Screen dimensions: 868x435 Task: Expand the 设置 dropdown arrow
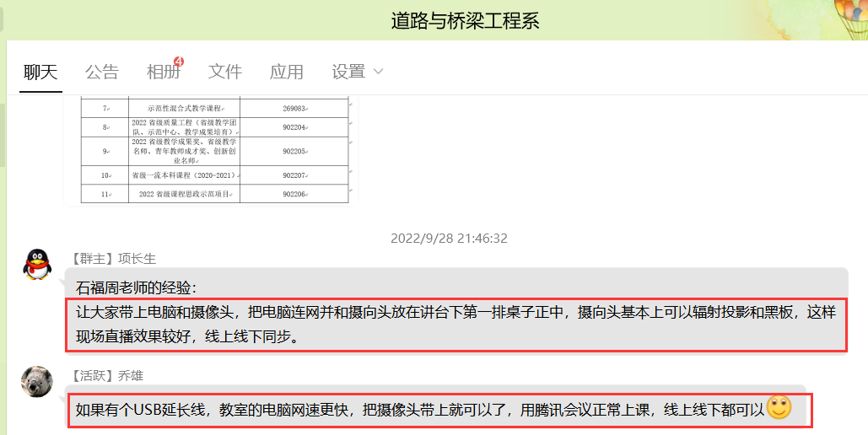378,72
